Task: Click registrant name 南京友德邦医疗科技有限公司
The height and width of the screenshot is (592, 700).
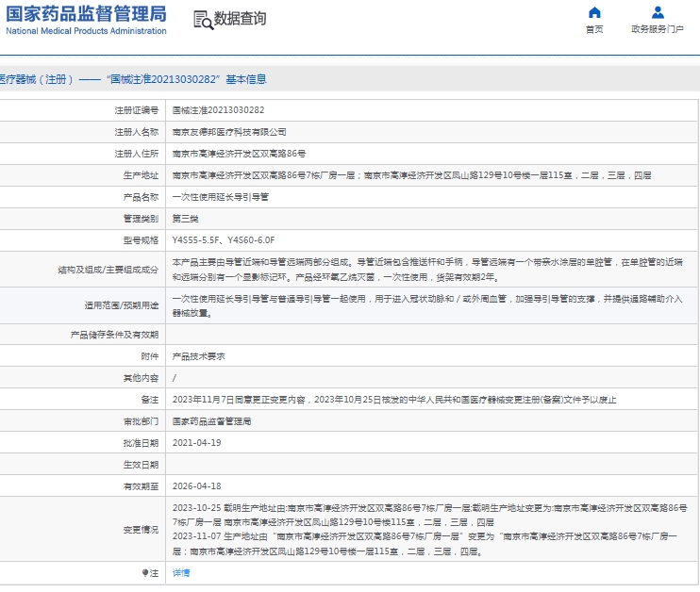Action: point(229,132)
